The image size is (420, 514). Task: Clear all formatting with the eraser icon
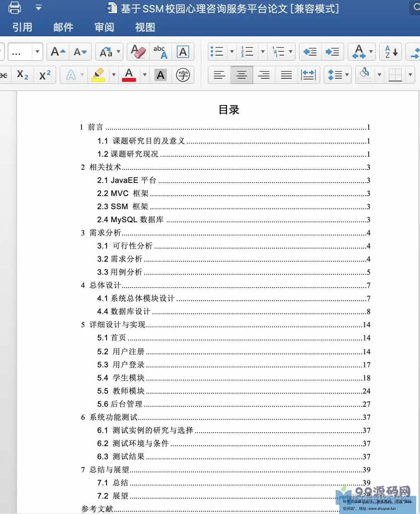coord(137,52)
